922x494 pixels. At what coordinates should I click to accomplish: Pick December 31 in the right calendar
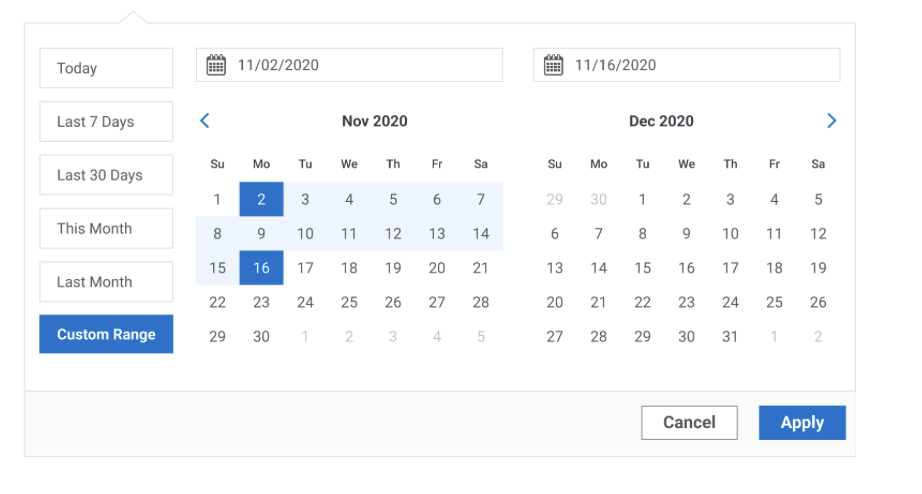(730, 337)
